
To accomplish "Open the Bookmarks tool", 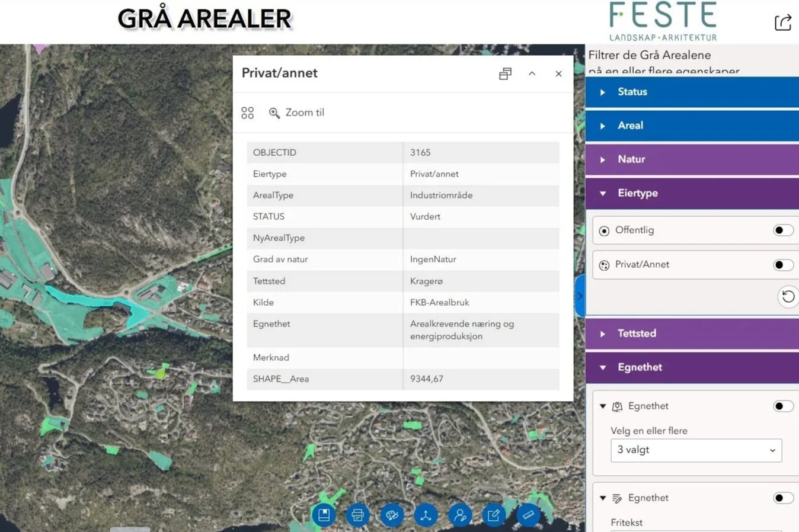I will pyautogui.click(x=324, y=515).
